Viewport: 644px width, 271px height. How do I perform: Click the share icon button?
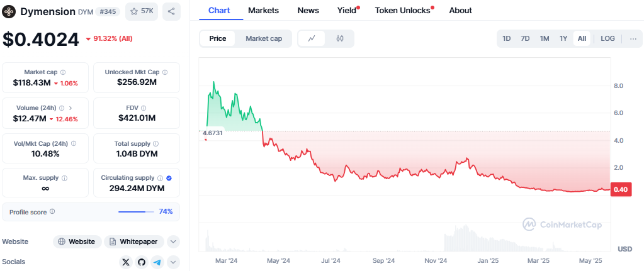pos(171,11)
